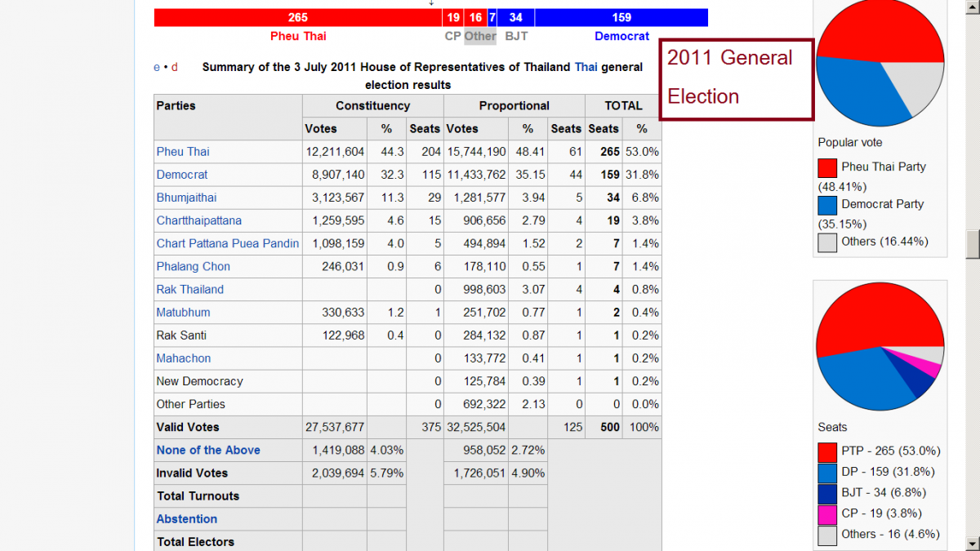Click the 1,419,088 None of the Above cell
The height and width of the screenshot is (551, 980).
pos(335,450)
